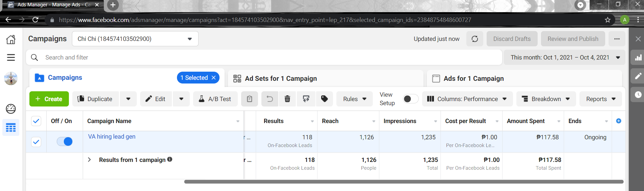Open the Chi Chi ad account dropdown

pos(135,39)
